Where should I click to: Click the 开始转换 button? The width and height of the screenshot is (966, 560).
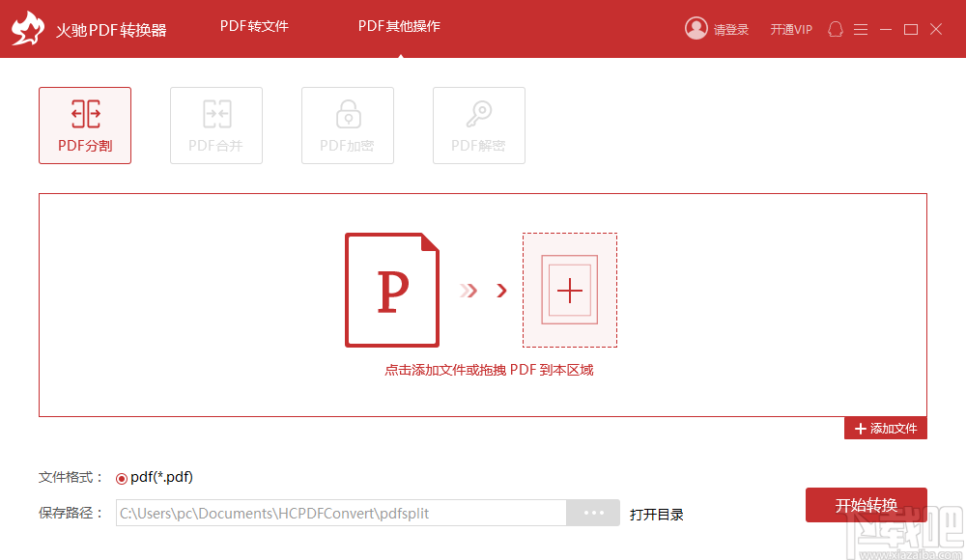pyautogui.click(x=867, y=505)
